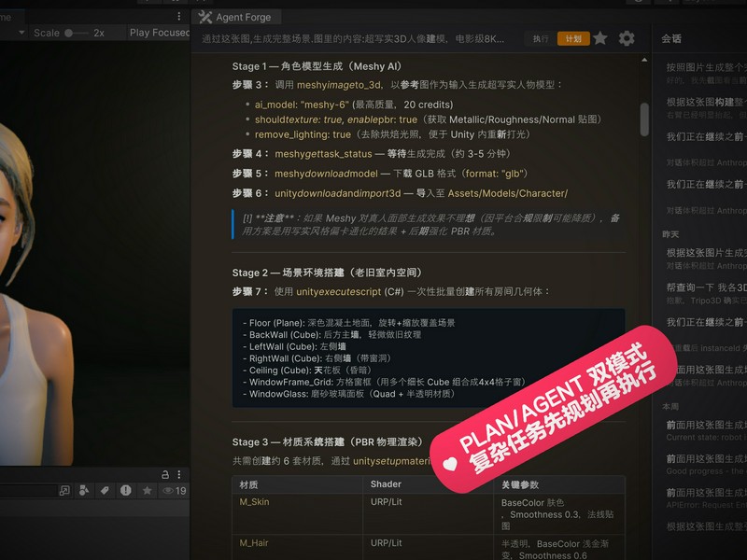Click the scroll-up arrow of the plan view
This screenshot has width=747, height=560.
point(644,60)
